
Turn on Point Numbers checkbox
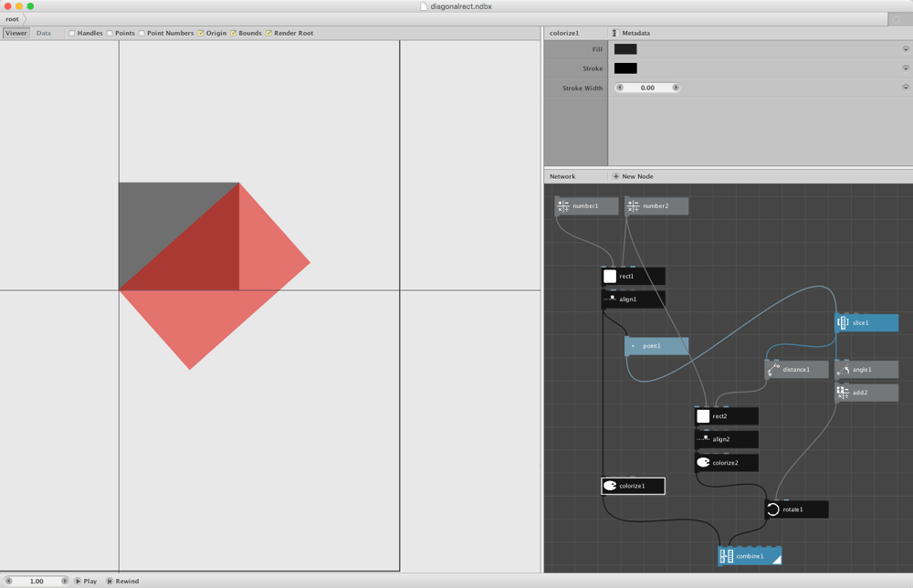click(142, 33)
